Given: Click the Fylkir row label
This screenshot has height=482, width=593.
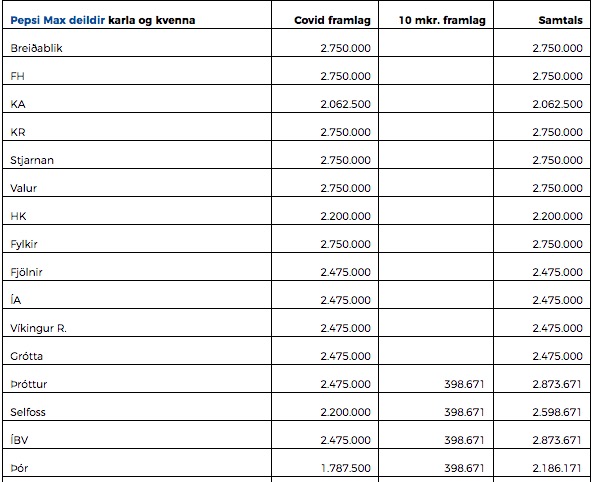Looking at the screenshot, I should point(24,244).
